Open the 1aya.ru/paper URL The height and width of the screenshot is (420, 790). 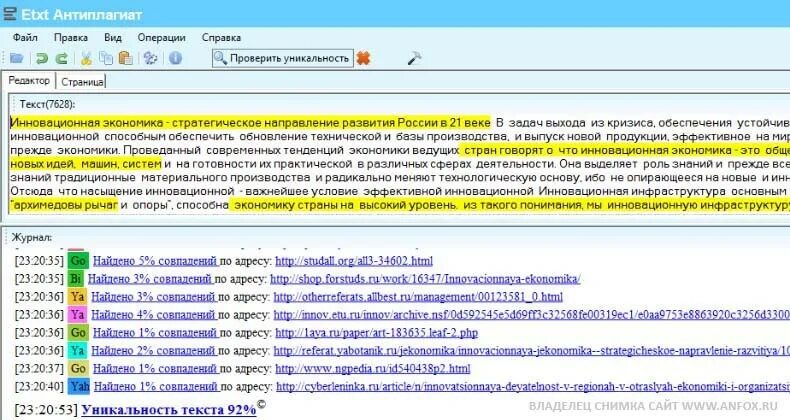click(376, 332)
